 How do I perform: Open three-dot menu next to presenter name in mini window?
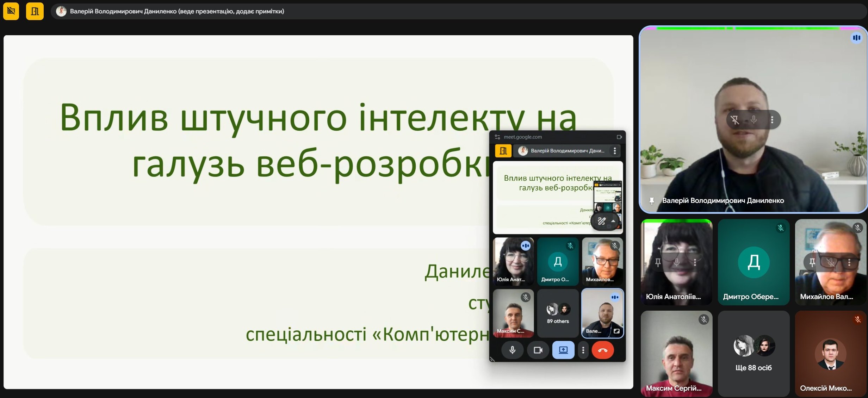[x=615, y=151]
